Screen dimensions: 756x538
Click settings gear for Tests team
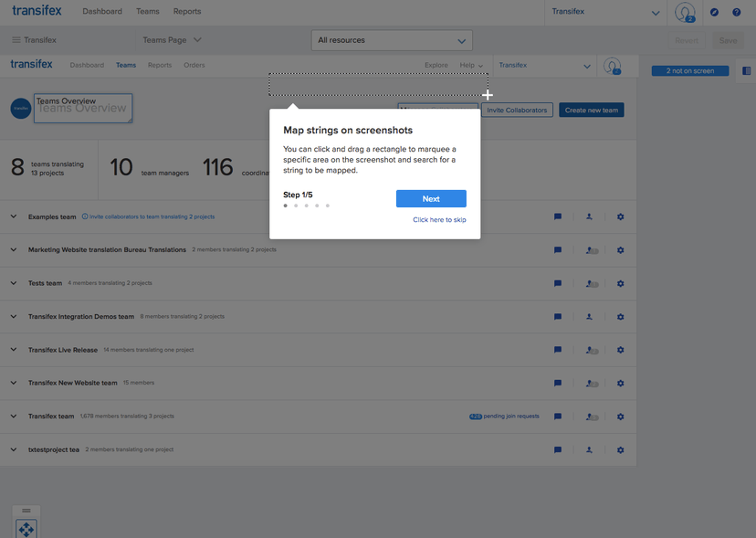(x=621, y=283)
